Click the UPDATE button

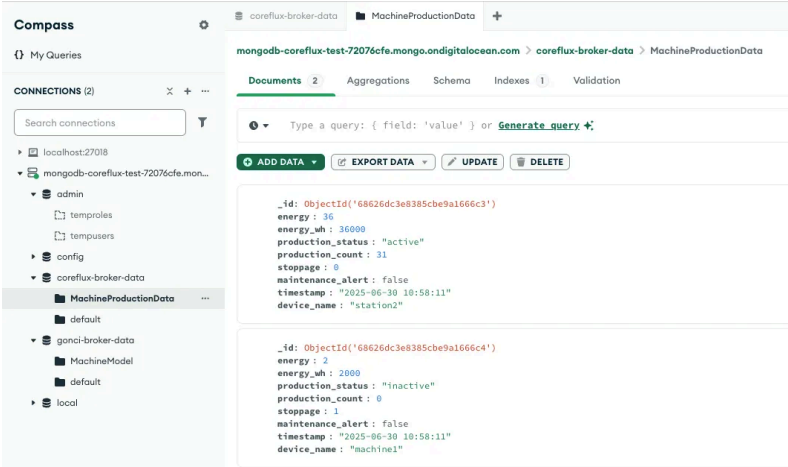pyautogui.click(x=472, y=162)
